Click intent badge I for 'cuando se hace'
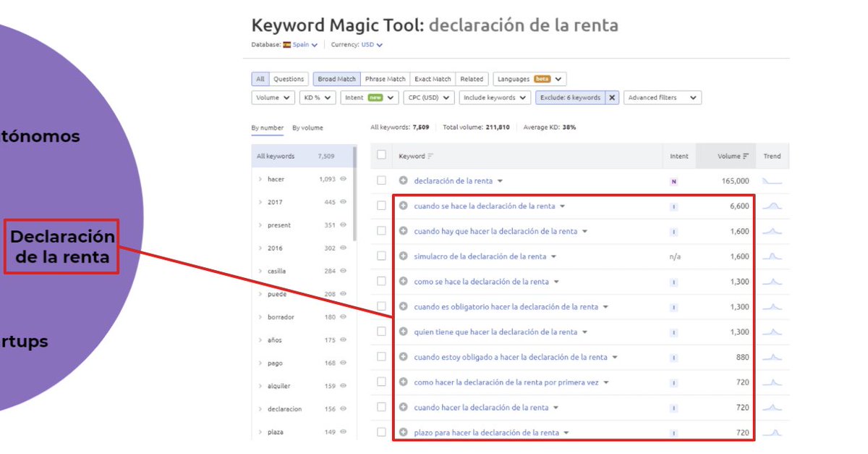 pyautogui.click(x=673, y=206)
